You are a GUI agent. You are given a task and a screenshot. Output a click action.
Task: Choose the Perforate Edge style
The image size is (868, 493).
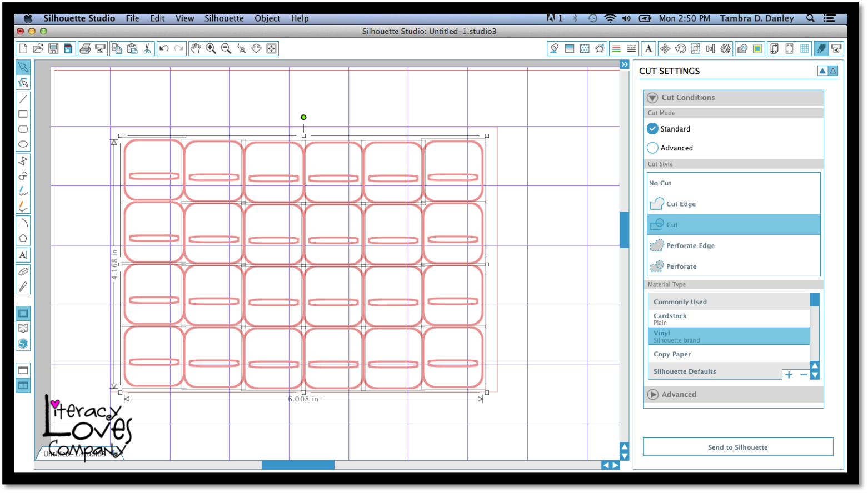734,245
